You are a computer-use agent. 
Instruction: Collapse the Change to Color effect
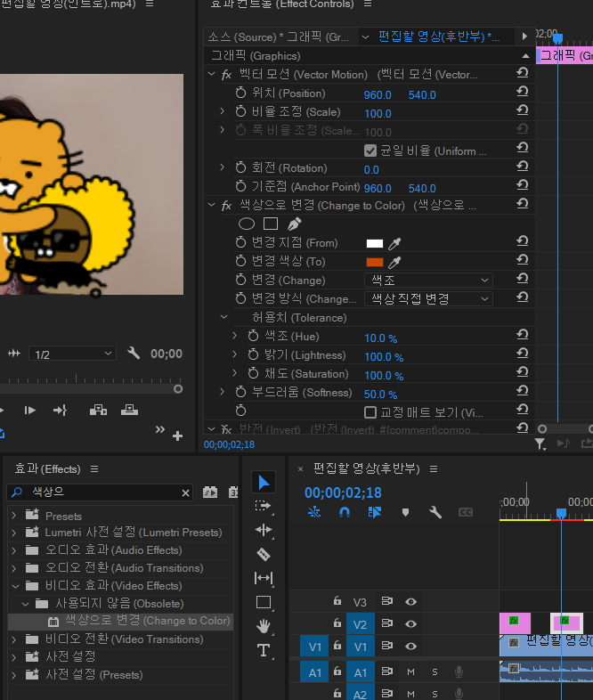(212, 205)
